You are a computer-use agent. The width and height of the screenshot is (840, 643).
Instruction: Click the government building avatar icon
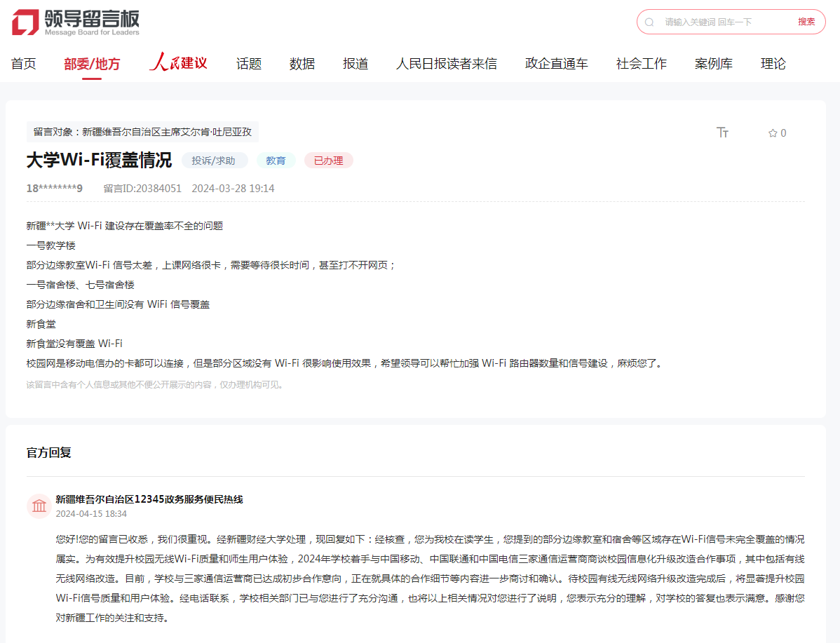(x=39, y=506)
